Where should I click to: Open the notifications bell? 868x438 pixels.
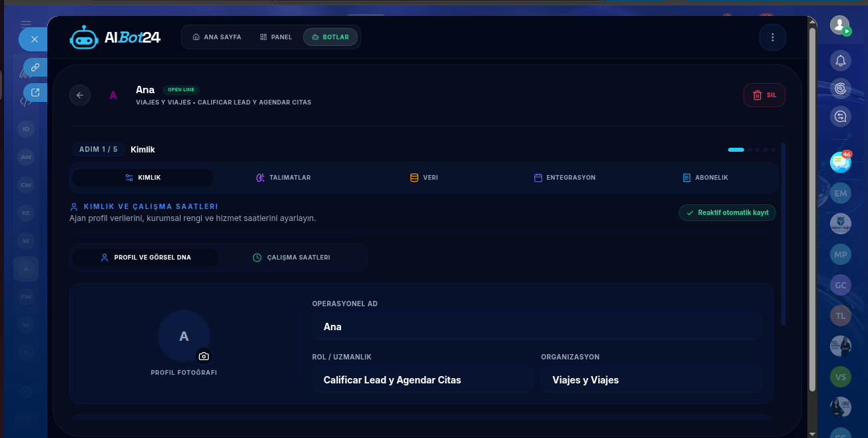click(x=841, y=61)
